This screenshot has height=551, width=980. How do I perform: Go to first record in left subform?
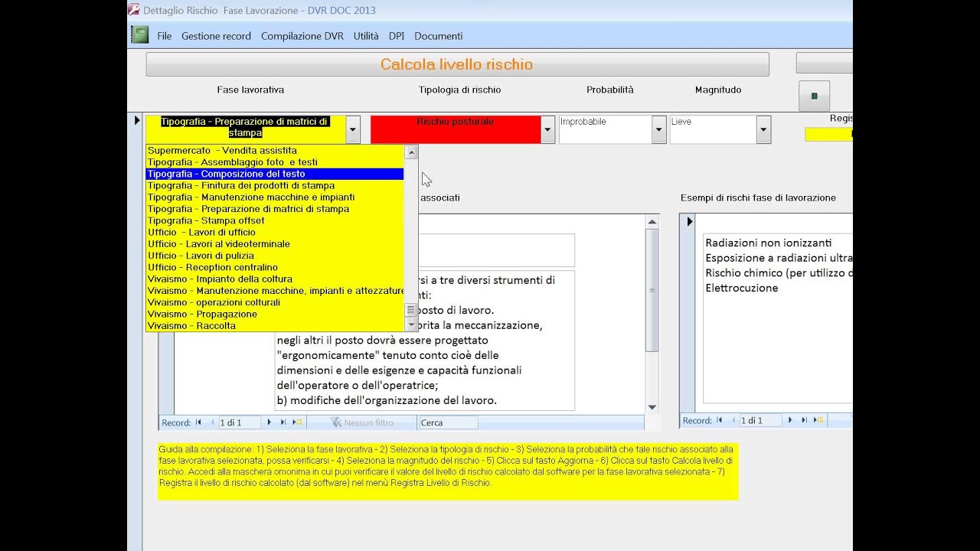click(198, 422)
